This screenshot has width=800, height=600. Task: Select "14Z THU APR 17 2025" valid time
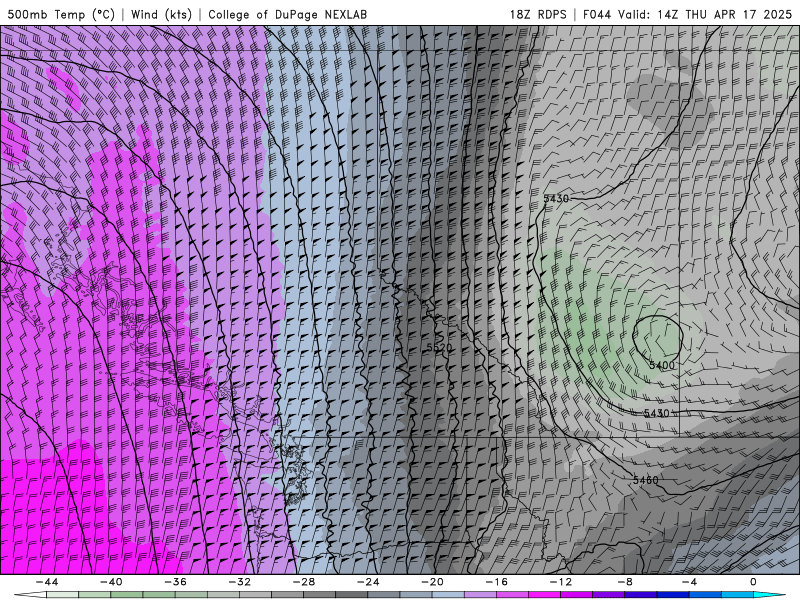(x=724, y=14)
